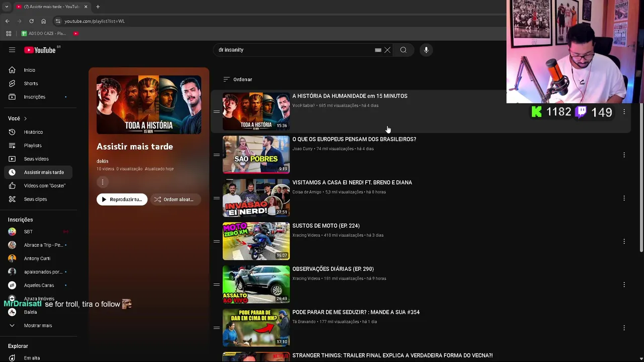Open options menu for VISITAMOS A CASA EI NERD

624,198
